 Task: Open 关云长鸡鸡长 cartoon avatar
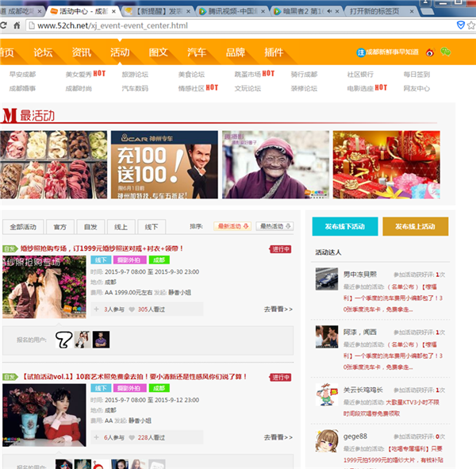point(327,394)
